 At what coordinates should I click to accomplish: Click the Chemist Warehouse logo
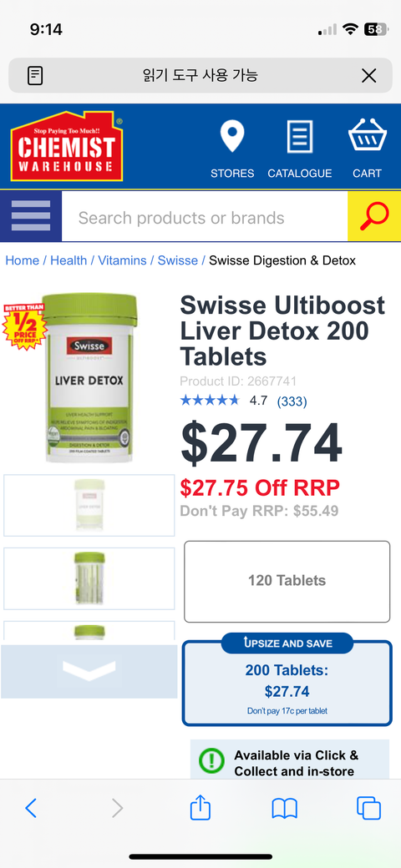click(x=67, y=146)
